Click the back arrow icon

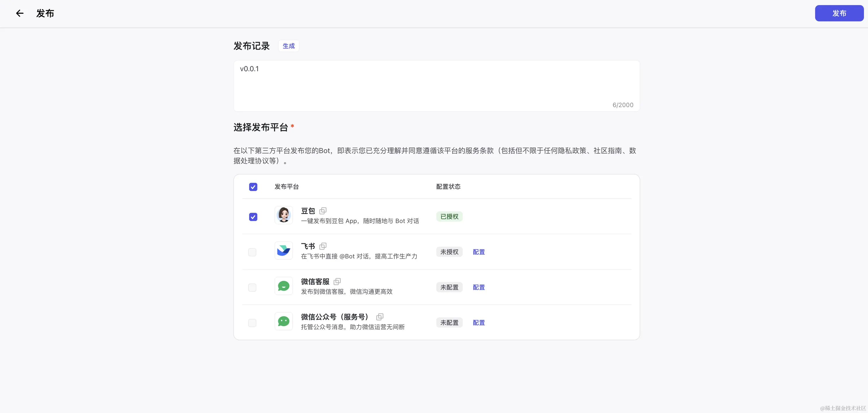20,13
